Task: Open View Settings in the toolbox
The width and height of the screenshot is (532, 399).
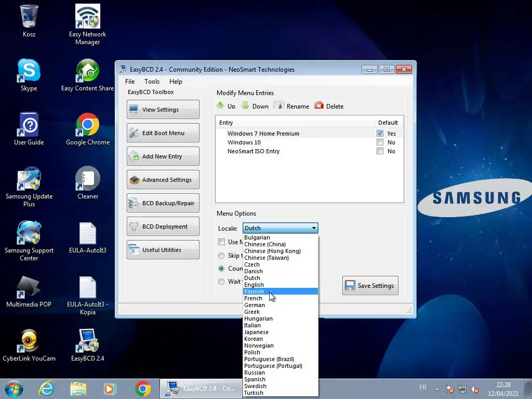Action: [163, 109]
